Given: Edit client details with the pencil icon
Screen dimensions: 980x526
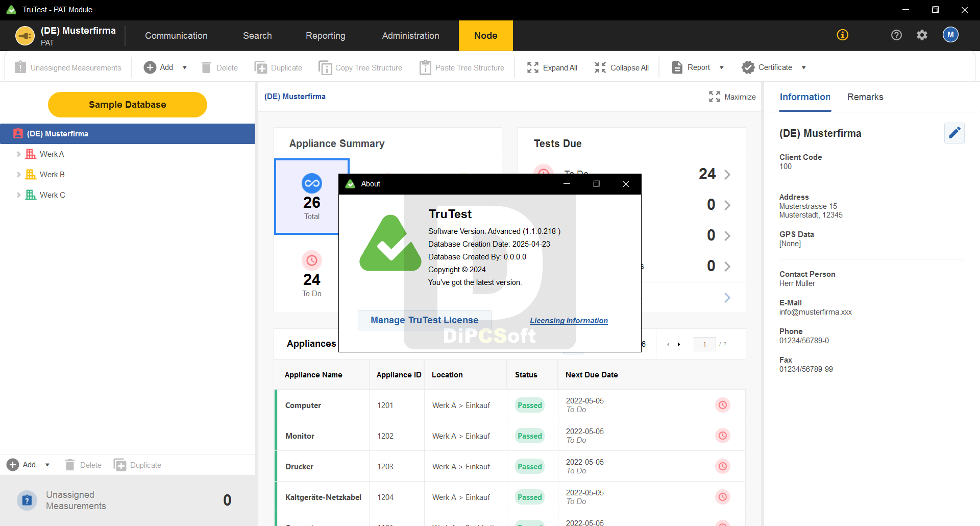Looking at the screenshot, I should [954, 133].
